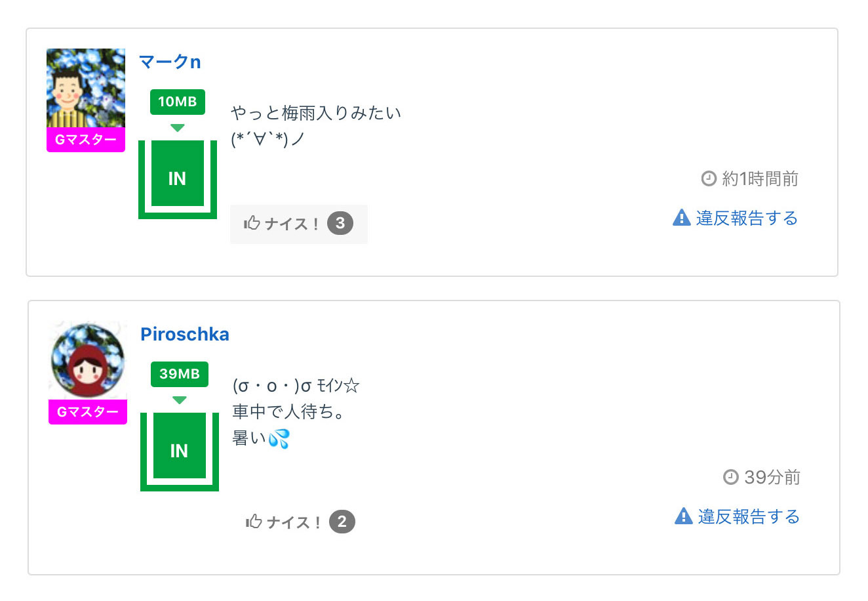The height and width of the screenshot is (601, 868).
Task: Click Gマスター badge under Piroschka's avatar
Action: point(87,412)
